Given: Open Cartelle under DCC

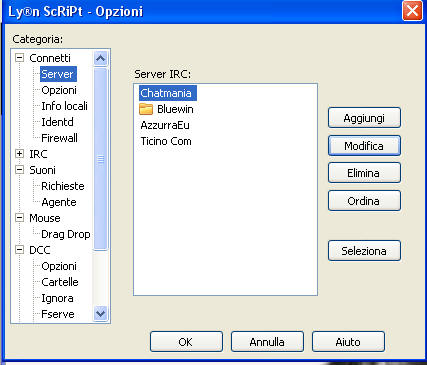Looking at the screenshot, I should (60, 282).
